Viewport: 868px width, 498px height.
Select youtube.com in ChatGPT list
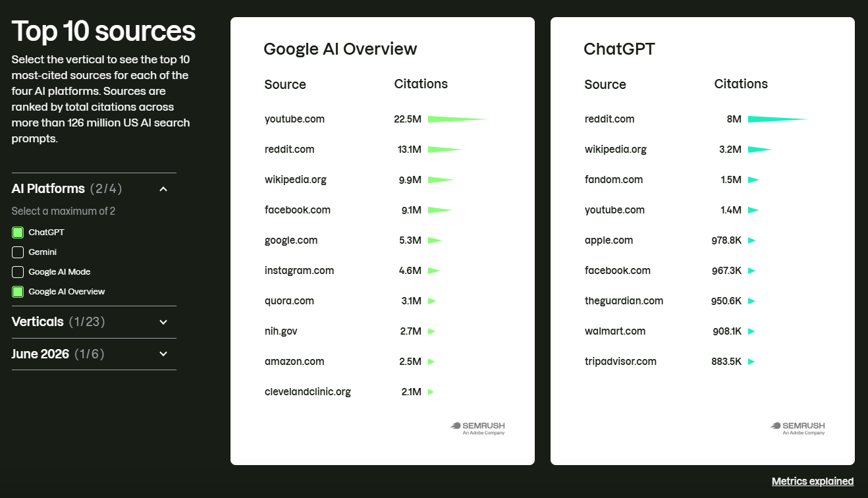coord(614,210)
